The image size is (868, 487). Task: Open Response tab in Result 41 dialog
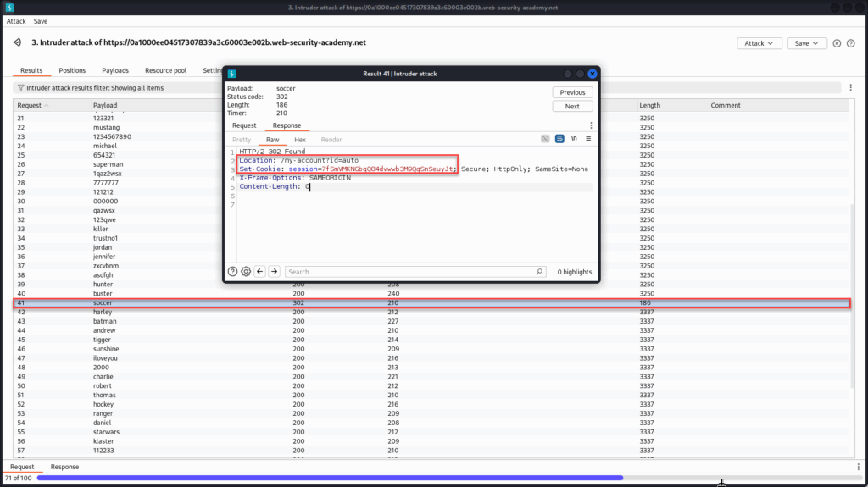287,125
